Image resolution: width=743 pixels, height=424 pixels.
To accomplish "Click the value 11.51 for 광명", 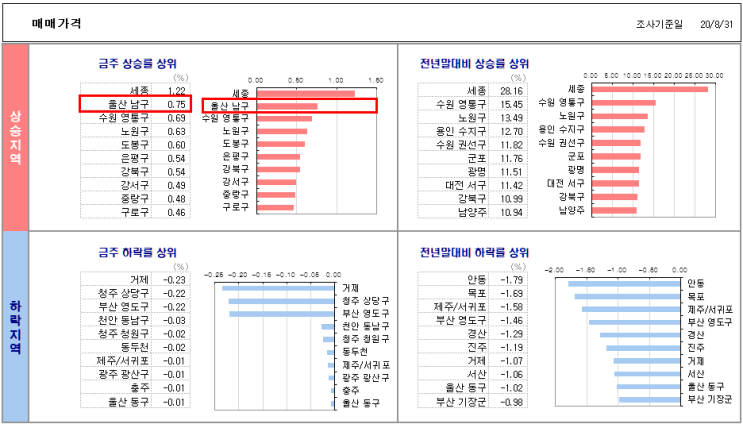I will 514,172.
